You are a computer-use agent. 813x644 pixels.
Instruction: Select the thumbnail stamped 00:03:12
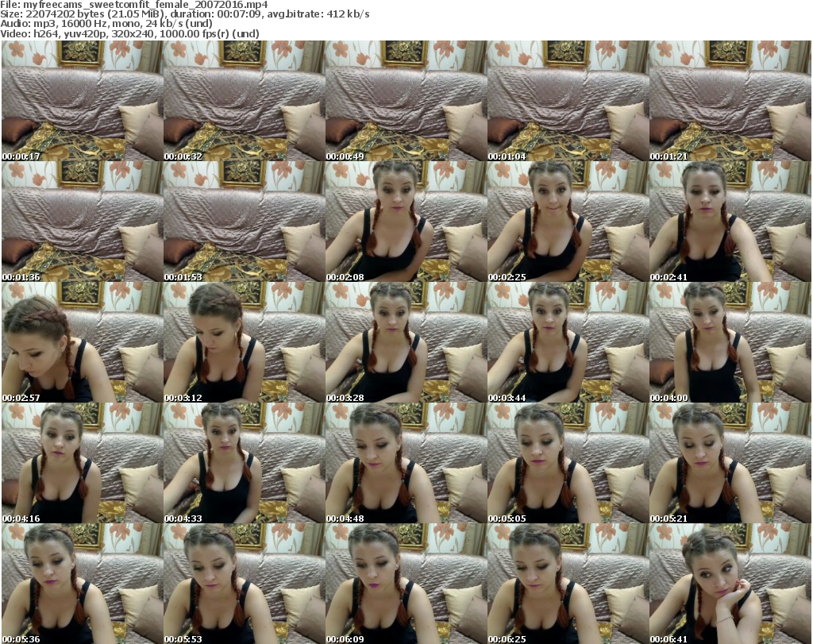pos(245,342)
